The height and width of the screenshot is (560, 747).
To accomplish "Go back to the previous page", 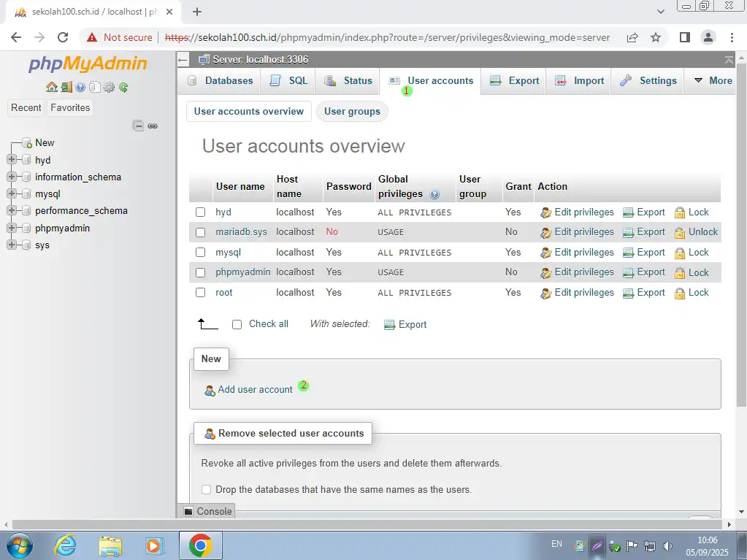I will click(16, 38).
